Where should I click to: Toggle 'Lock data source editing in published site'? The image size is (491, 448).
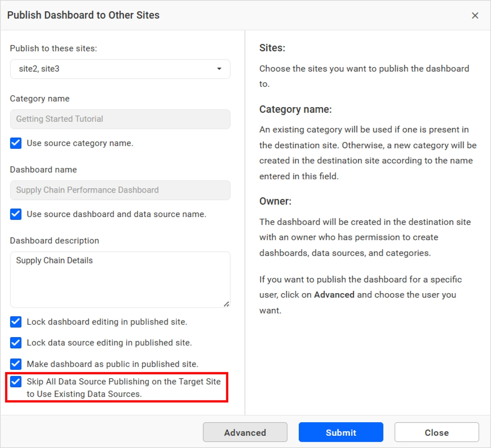click(x=16, y=342)
